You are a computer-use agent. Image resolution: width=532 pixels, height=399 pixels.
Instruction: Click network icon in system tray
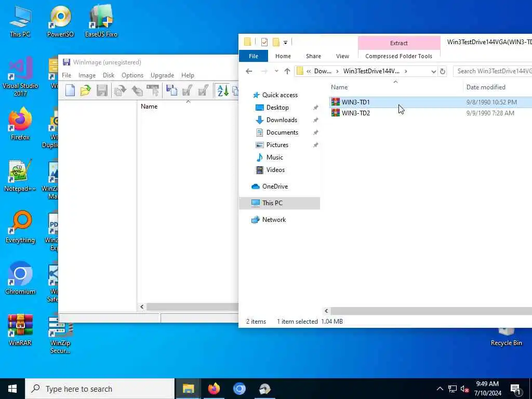tap(453, 389)
